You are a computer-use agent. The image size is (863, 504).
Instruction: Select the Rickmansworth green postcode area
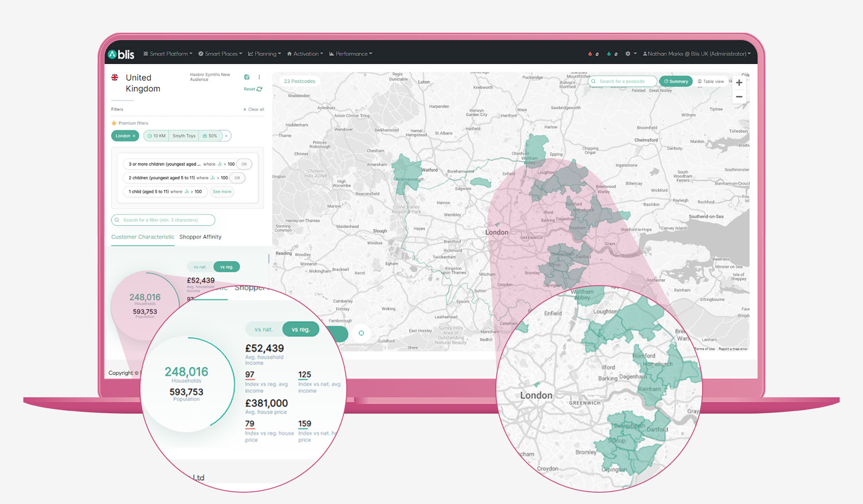[x=407, y=173]
